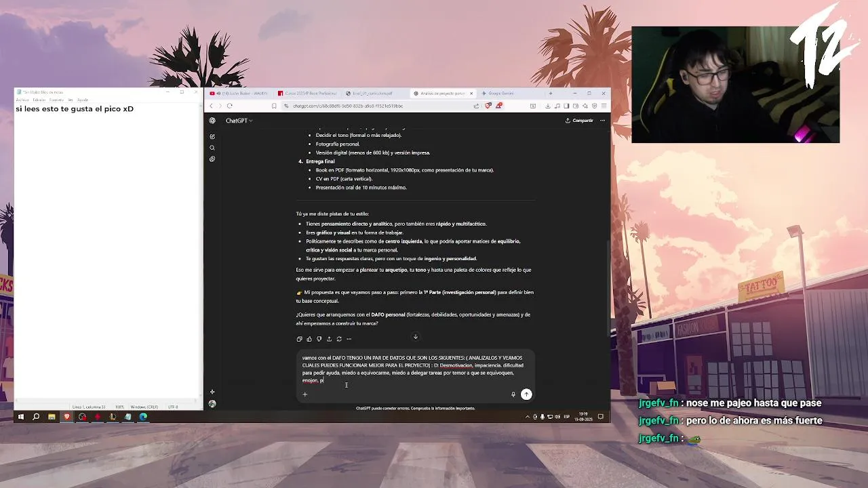Open the browser downloads icon
The image size is (868, 488).
548,106
